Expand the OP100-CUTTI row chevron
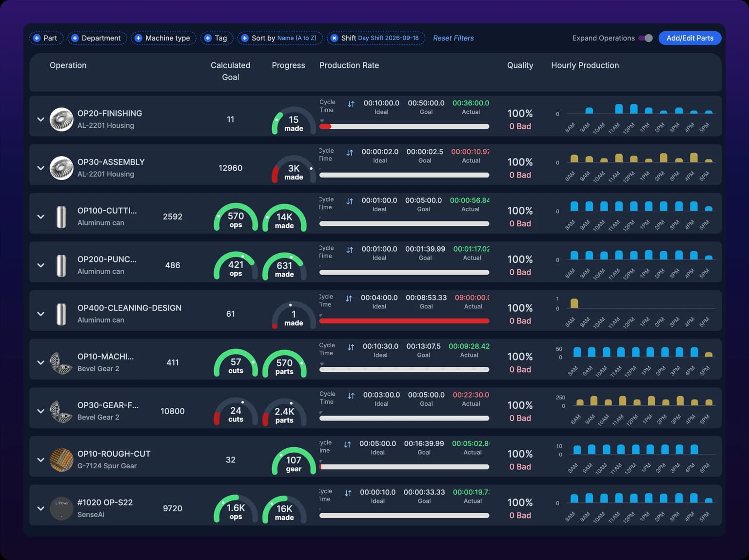Screen dimensions: 749x560 (x=41, y=217)
